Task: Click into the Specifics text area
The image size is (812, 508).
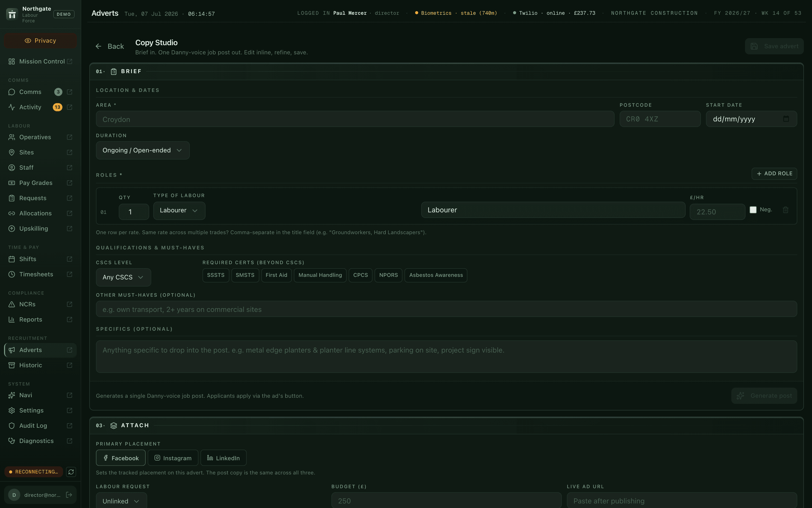Action: (x=446, y=357)
